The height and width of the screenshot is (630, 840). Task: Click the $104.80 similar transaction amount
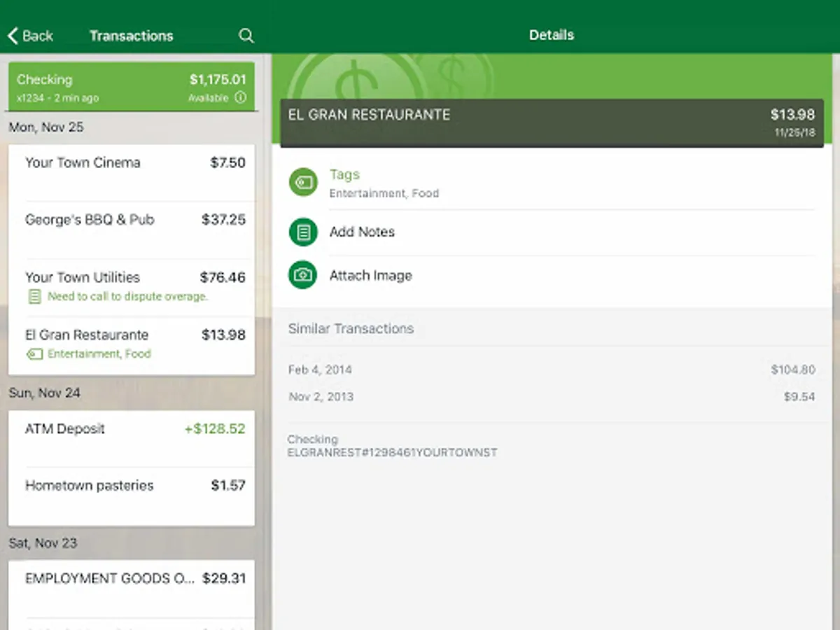(x=793, y=370)
